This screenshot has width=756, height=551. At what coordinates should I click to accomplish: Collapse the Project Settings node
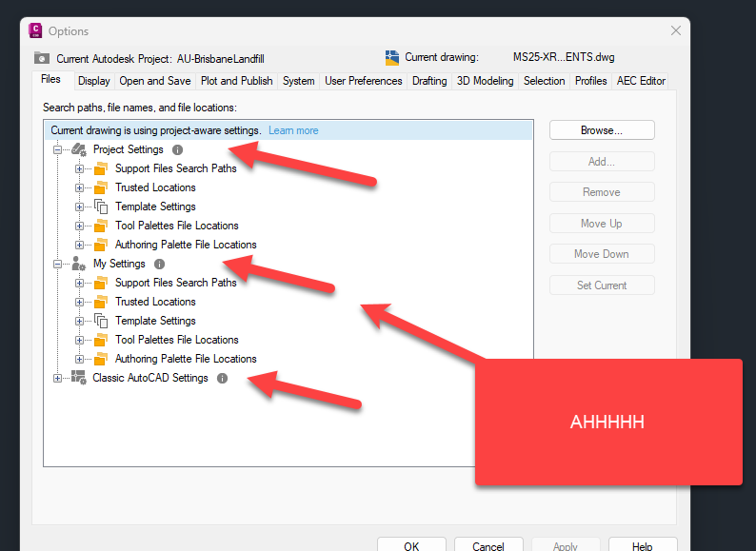pos(57,150)
